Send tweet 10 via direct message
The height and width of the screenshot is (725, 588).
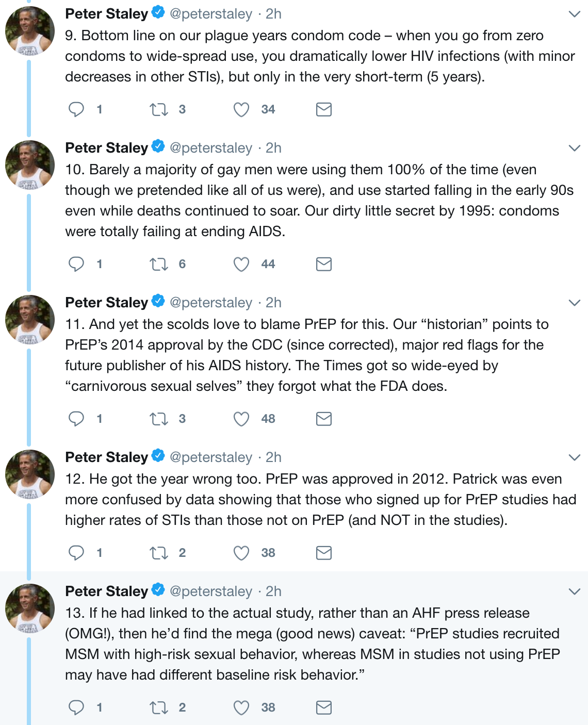tap(323, 264)
